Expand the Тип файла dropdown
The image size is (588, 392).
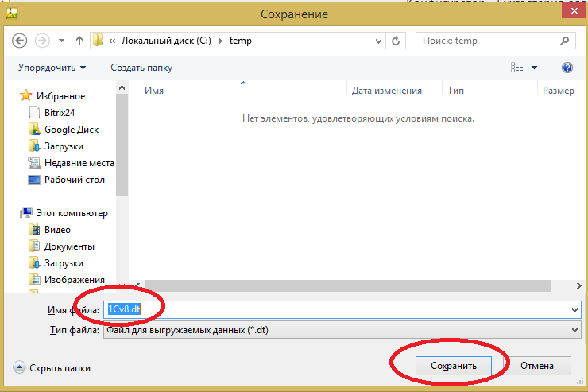(x=574, y=330)
